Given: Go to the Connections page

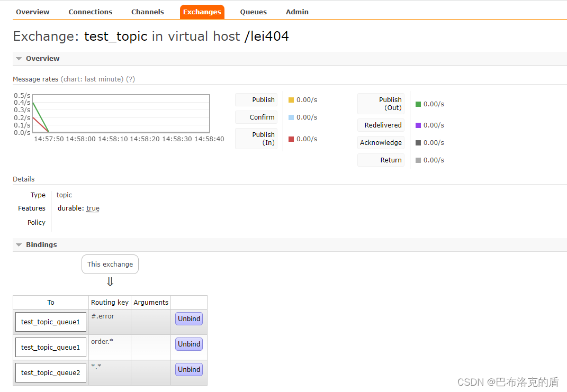Looking at the screenshot, I should point(90,12).
